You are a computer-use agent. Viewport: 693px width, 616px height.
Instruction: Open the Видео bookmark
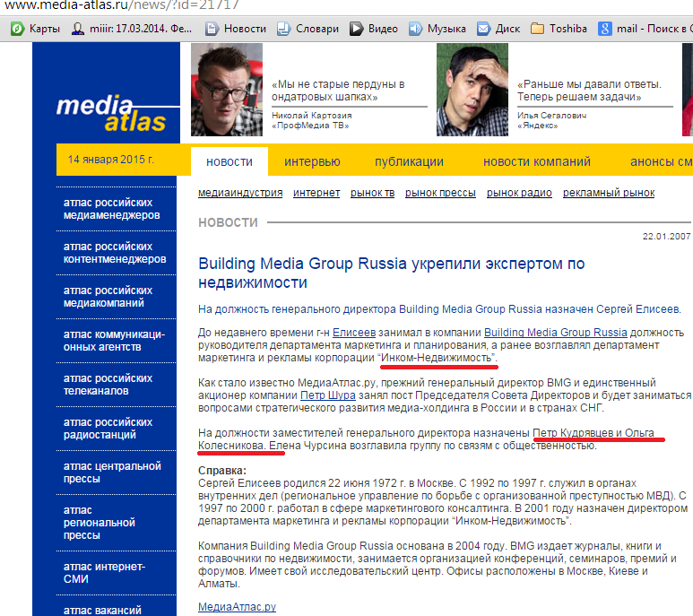point(374,29)
